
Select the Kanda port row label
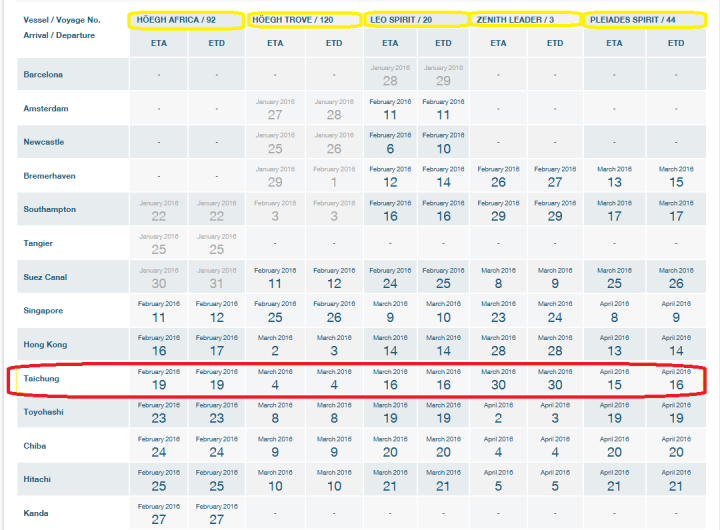36,513
